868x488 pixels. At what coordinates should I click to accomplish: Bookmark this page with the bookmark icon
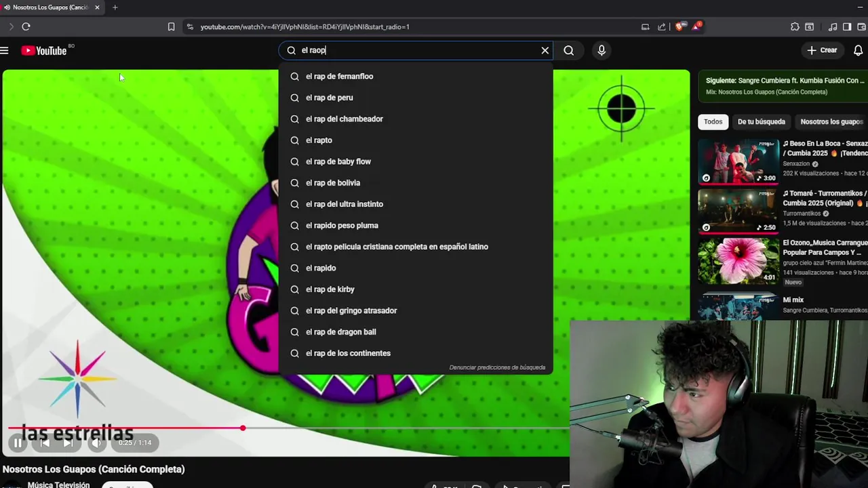(171, 26)
